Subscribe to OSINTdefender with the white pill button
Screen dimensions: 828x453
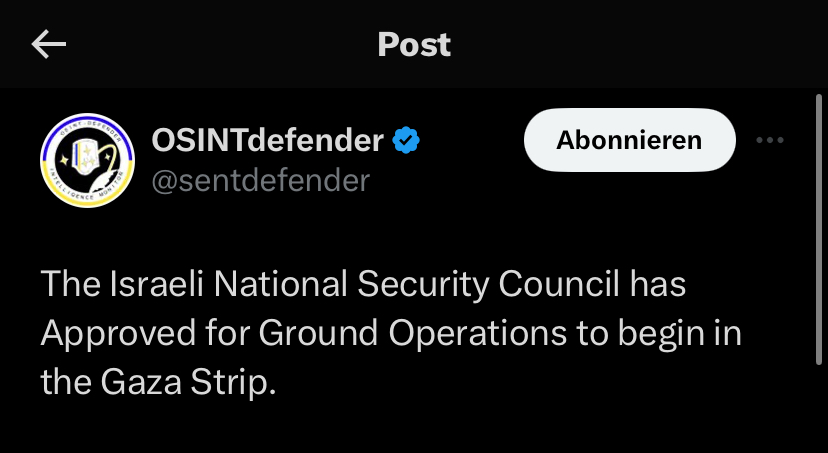[x=629, y=141]
